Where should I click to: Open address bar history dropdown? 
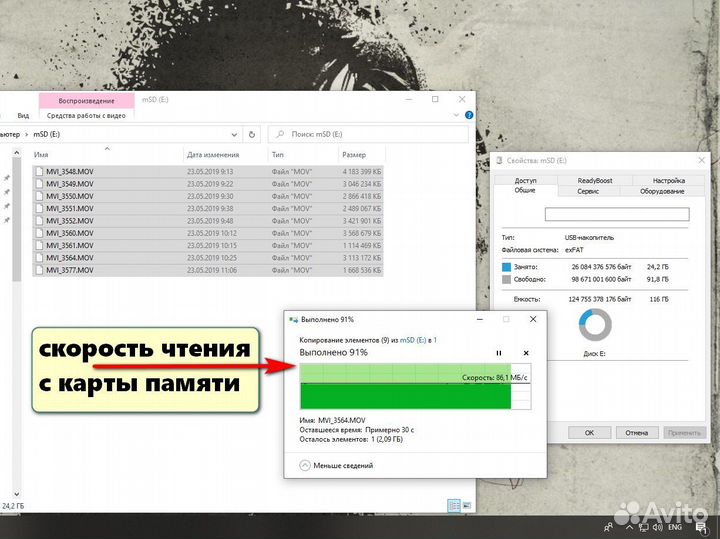[x=234, y=135]
